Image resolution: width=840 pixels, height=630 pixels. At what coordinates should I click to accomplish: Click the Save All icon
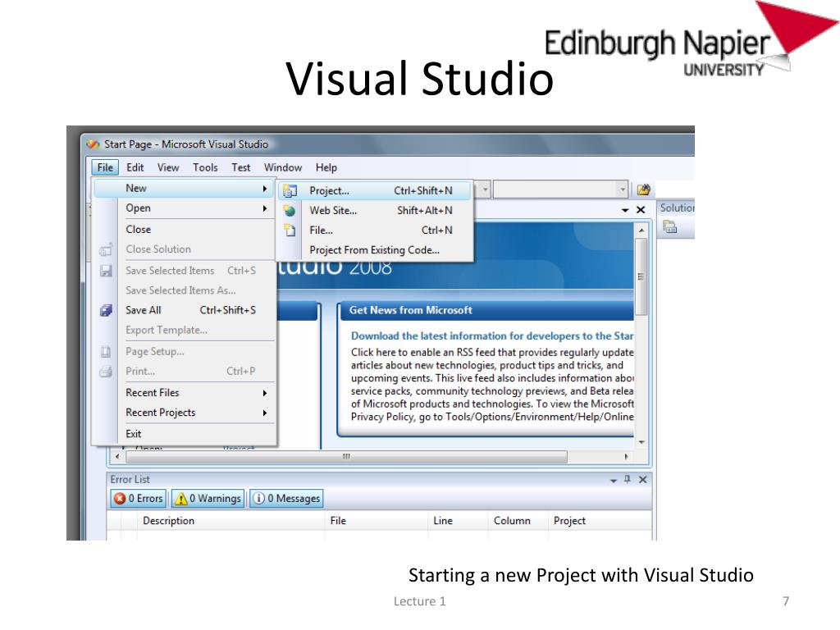[106, 310]
